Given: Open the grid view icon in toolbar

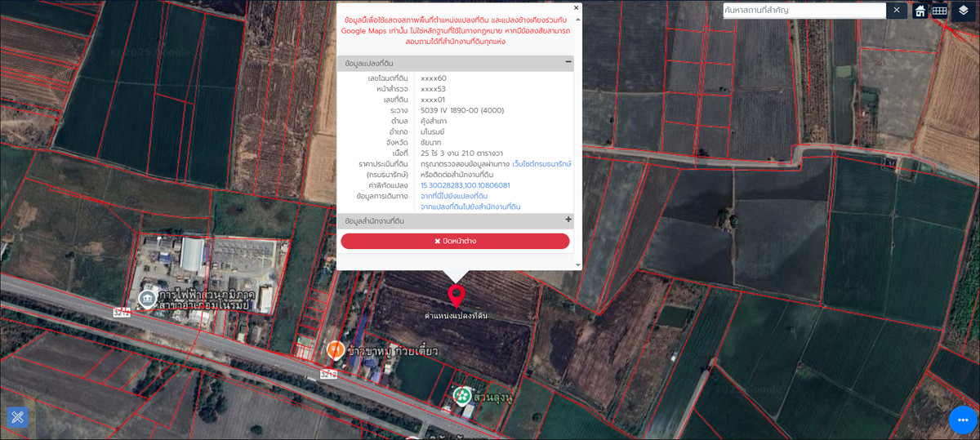Looking at the screenshot, I should (940, 11).
